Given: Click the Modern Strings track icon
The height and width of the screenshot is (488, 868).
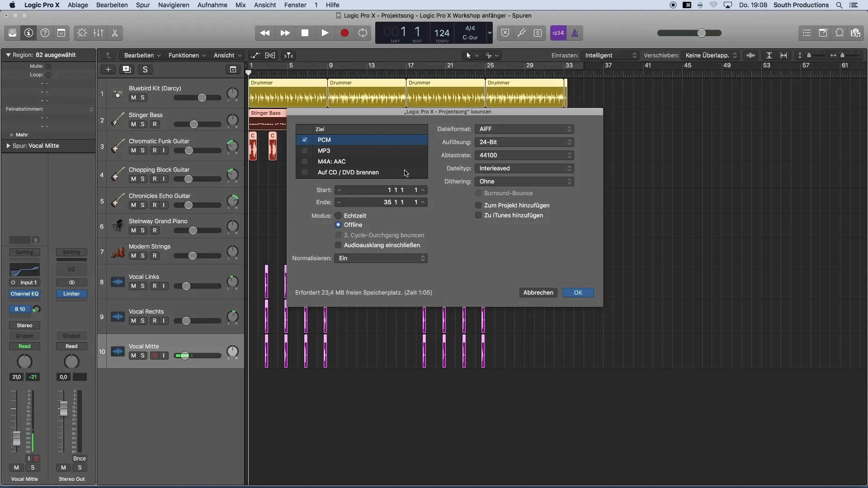Looking at the screenshot, I should tap(118, 252).
